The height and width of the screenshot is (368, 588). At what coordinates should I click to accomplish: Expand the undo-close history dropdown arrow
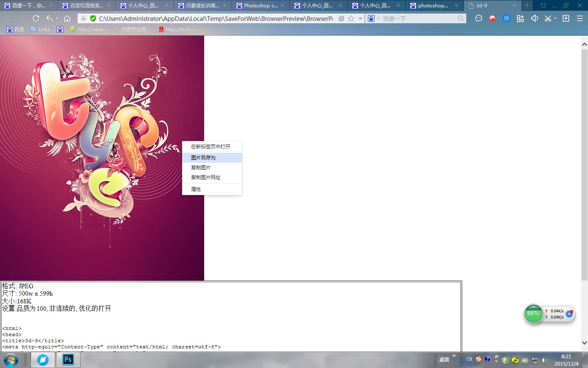(x=57, y=18)
